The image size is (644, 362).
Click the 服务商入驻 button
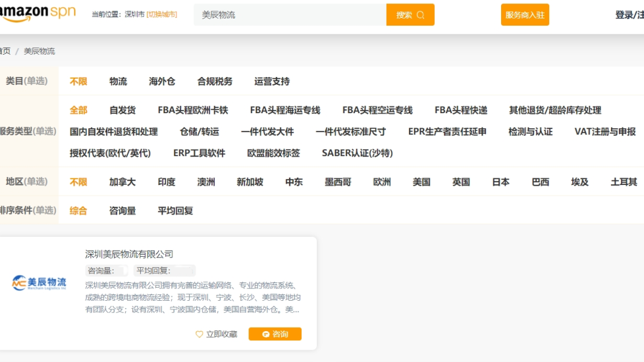click(525, 14)
